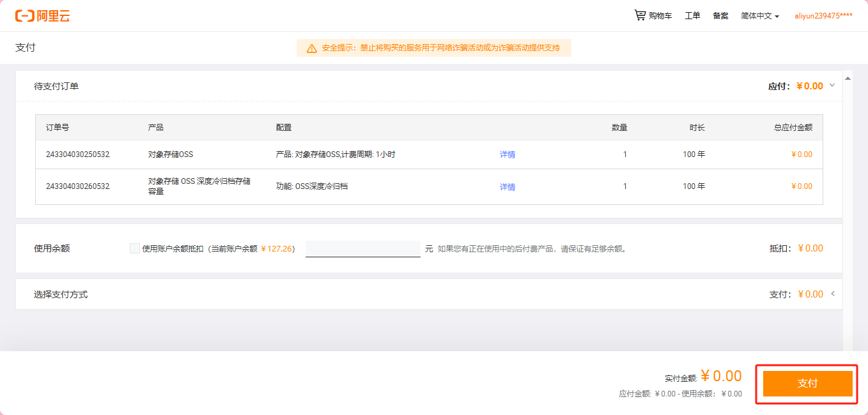Image resolution: width=868 pixels, height=415 pixels.
Task: Click the 时长 column header
Action: [x=697, y=127]
